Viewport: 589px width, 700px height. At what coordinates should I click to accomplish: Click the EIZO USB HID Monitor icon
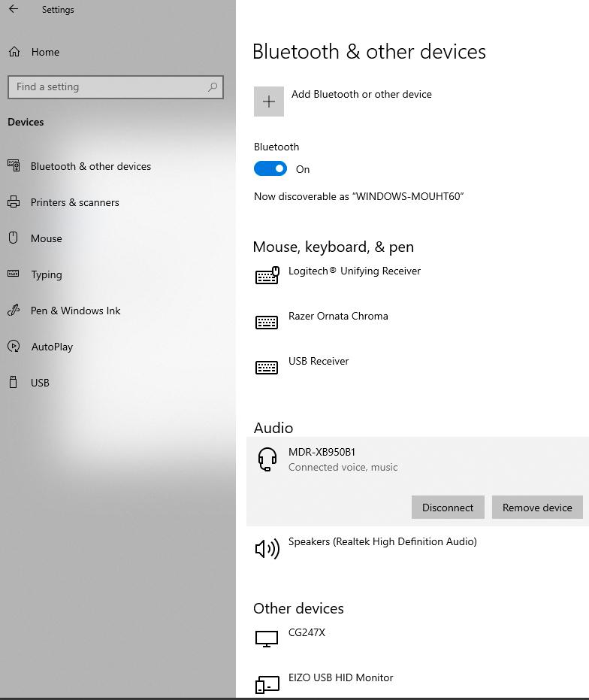pos(267,684)
